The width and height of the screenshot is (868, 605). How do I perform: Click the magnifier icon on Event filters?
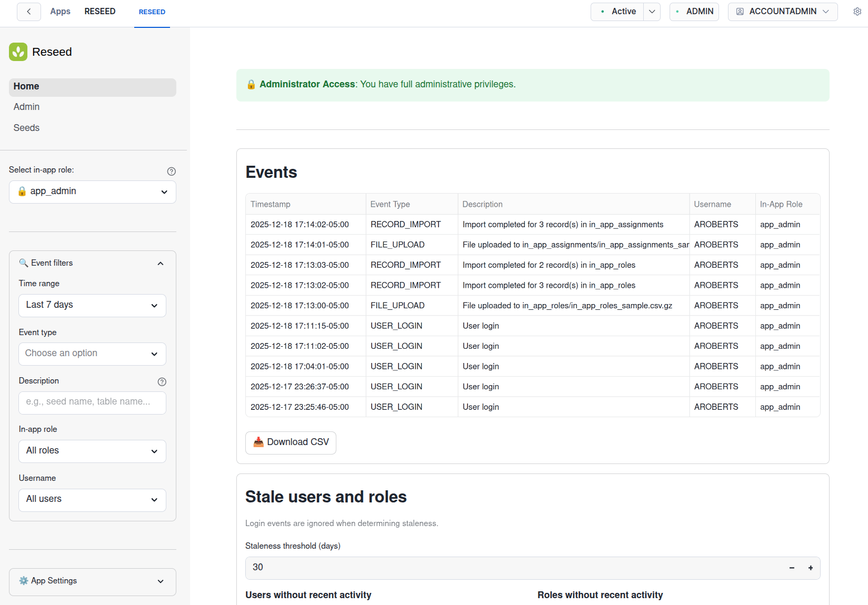tap(23, 263)
